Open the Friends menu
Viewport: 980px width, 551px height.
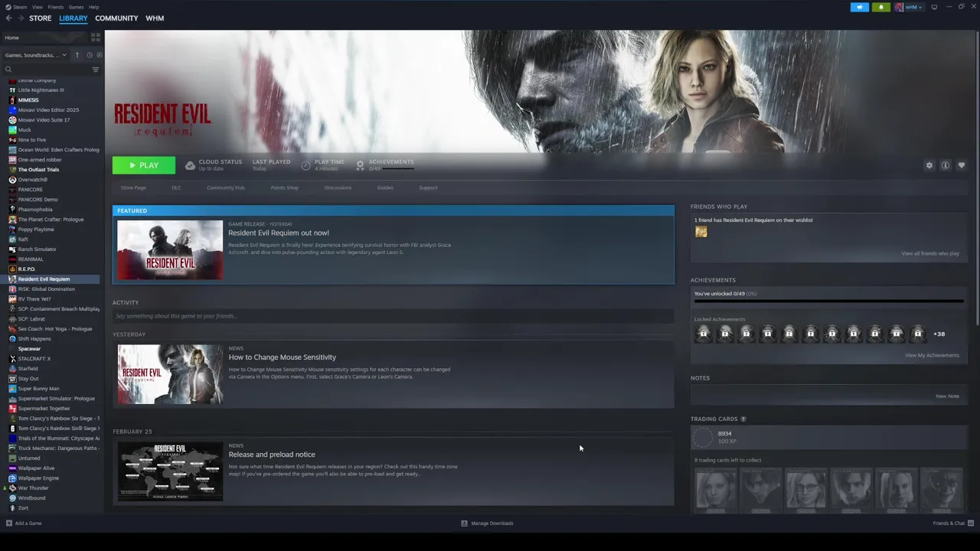[56, 7]
